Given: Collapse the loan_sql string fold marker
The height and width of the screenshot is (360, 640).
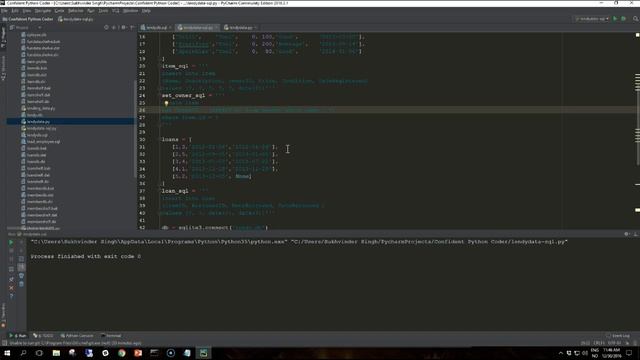Looking at the screenshot, I should [x=160, y=191].
